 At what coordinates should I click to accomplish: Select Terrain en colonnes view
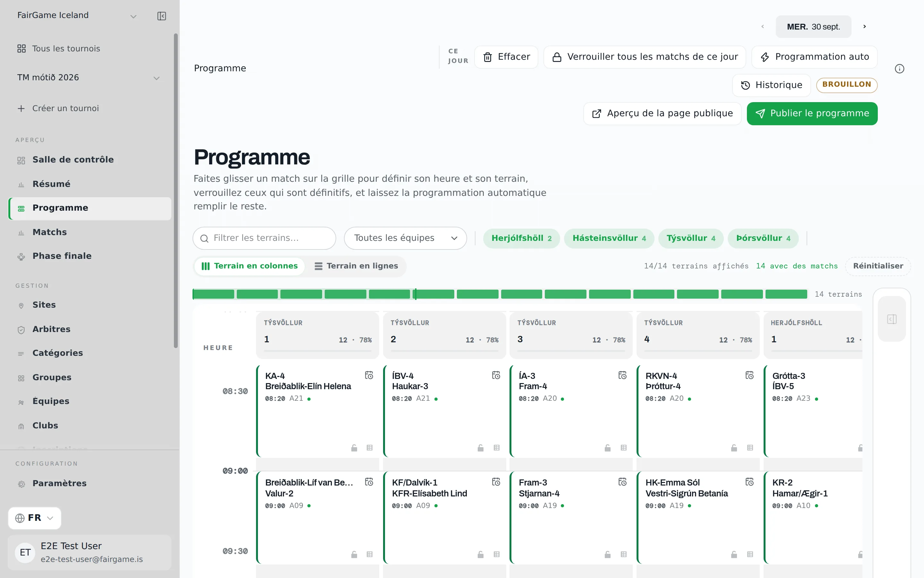(249, 266)
